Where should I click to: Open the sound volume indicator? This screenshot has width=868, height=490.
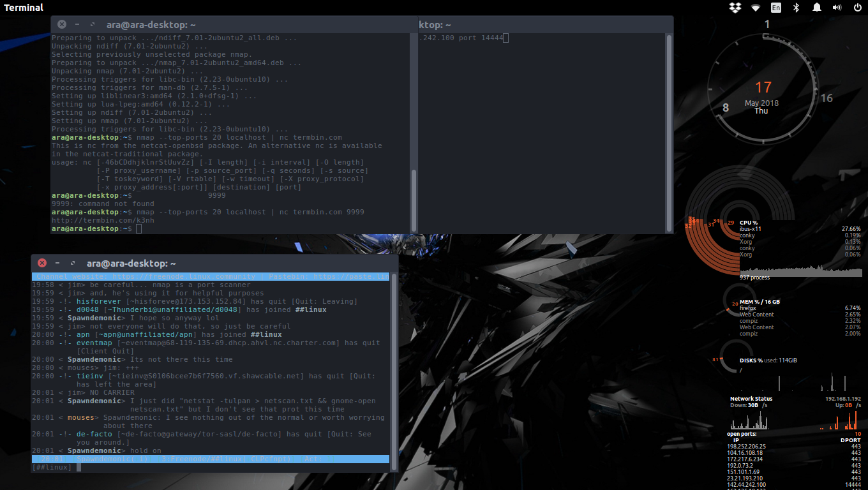coord(837,8)
